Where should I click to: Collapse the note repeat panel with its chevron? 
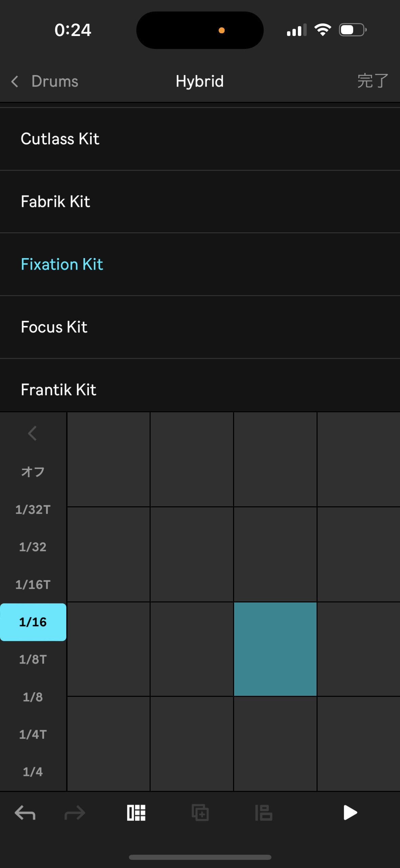pyautogui.click(x=33, y=433)
